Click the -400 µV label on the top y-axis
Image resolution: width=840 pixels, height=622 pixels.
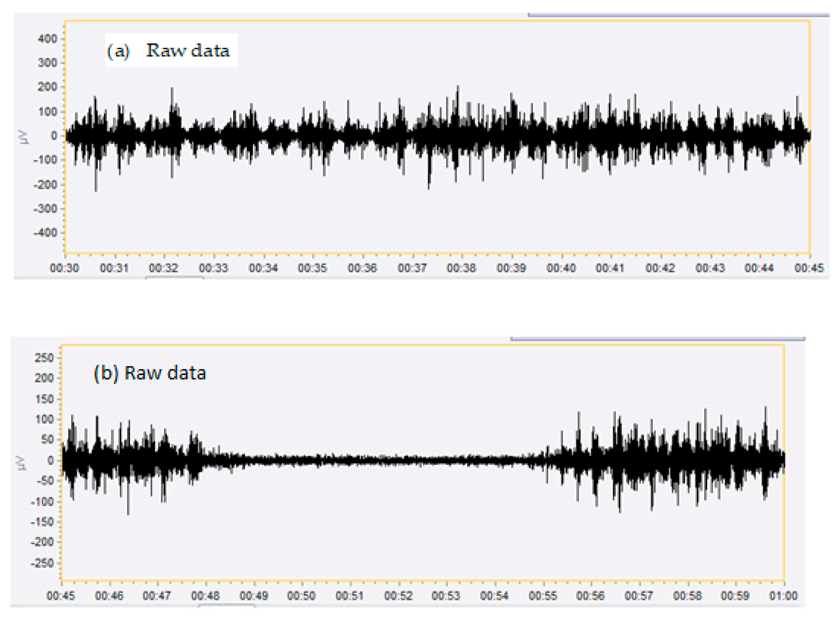(46, 233)
